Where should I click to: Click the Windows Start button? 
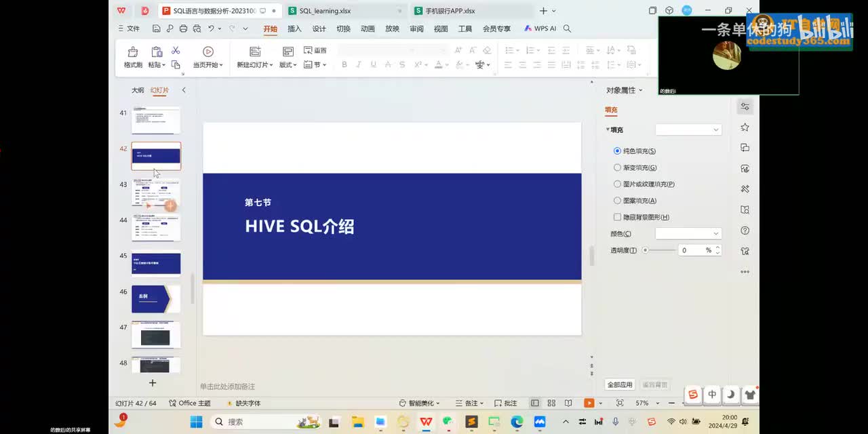pyautogui.click(x=196, y=422)
